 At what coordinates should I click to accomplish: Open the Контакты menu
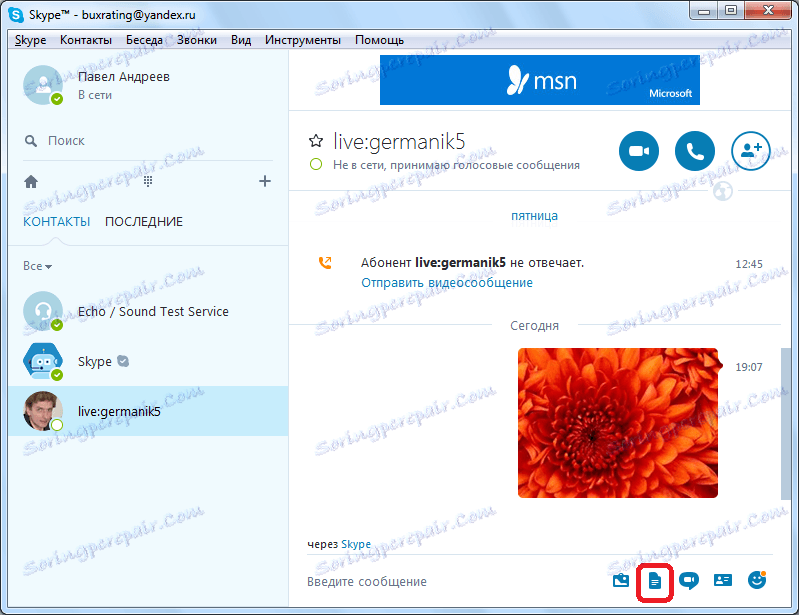(86, 40)
